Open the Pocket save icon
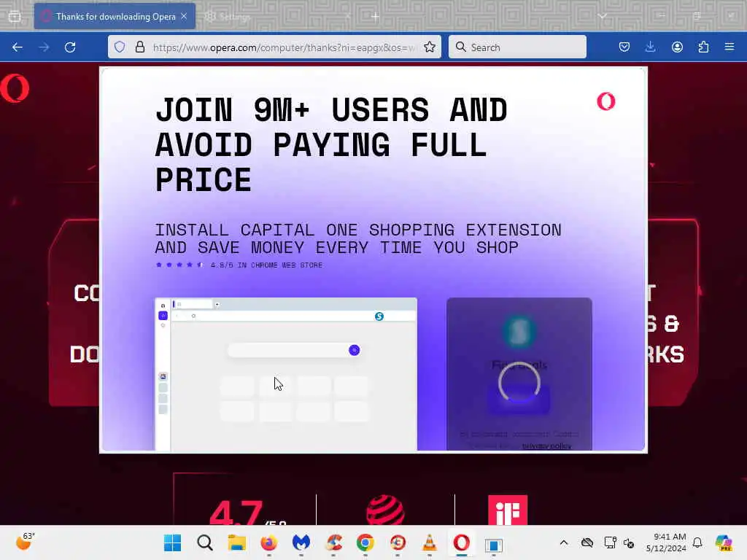This screenshot has height=560, width=747. 624,47
